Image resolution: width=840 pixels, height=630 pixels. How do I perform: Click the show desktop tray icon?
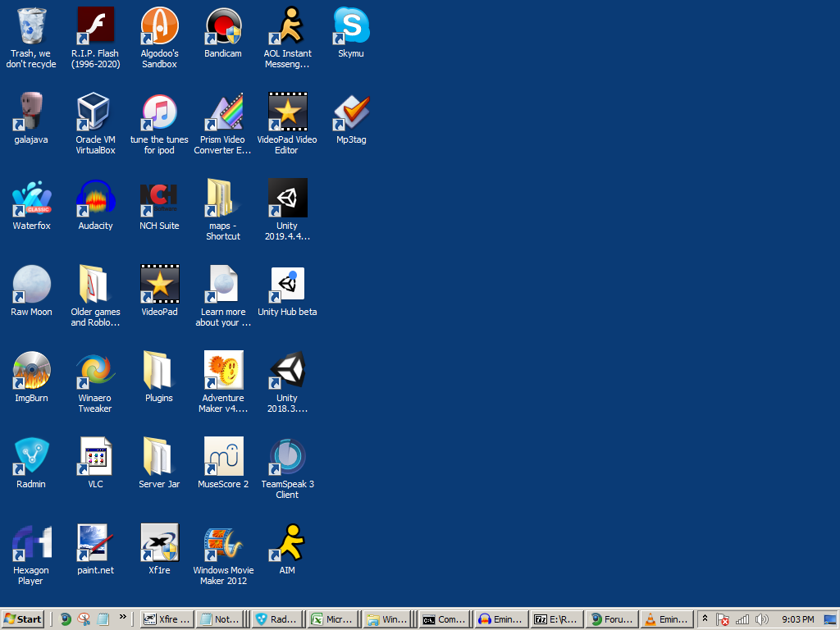tap(830, 620)
